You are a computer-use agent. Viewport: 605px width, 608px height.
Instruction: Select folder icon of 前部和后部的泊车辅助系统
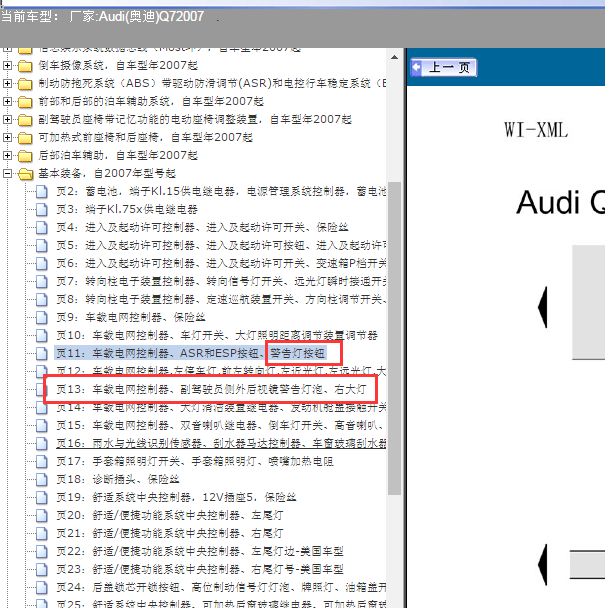(x=25, y=102)
